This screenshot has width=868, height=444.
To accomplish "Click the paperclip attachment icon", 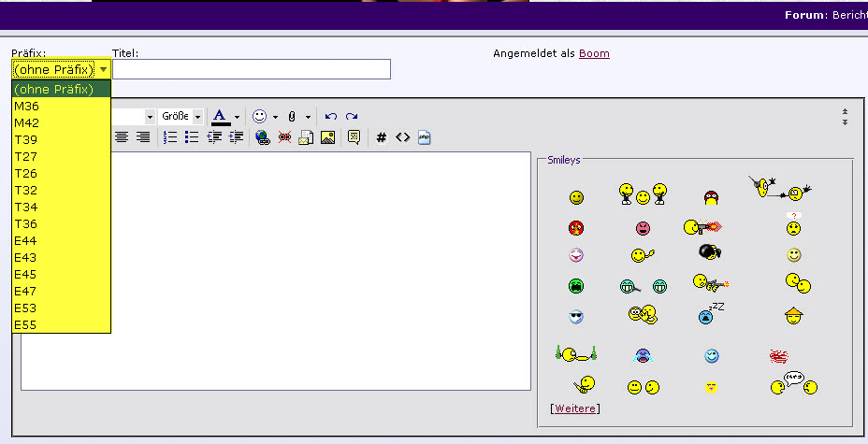I will click(292, 116).
